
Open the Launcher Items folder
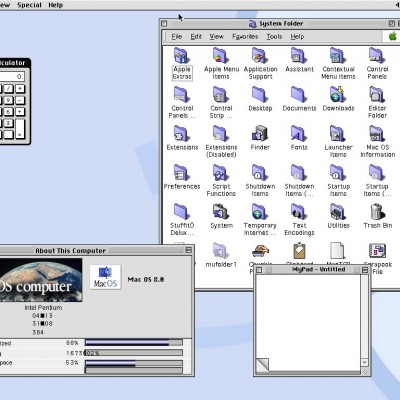point(338,134)
